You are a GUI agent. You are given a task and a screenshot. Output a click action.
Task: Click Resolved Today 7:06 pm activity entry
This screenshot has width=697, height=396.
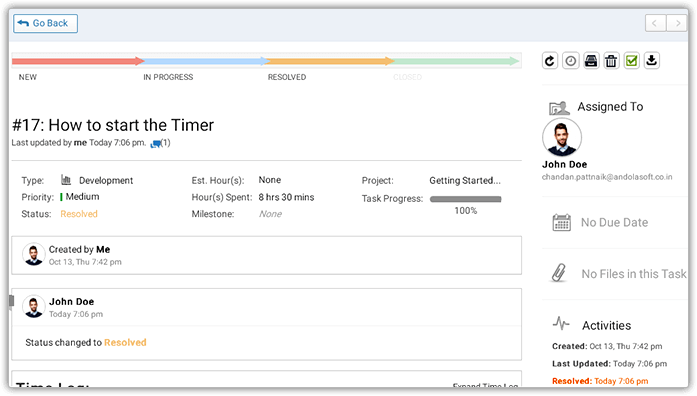(600, 381)
